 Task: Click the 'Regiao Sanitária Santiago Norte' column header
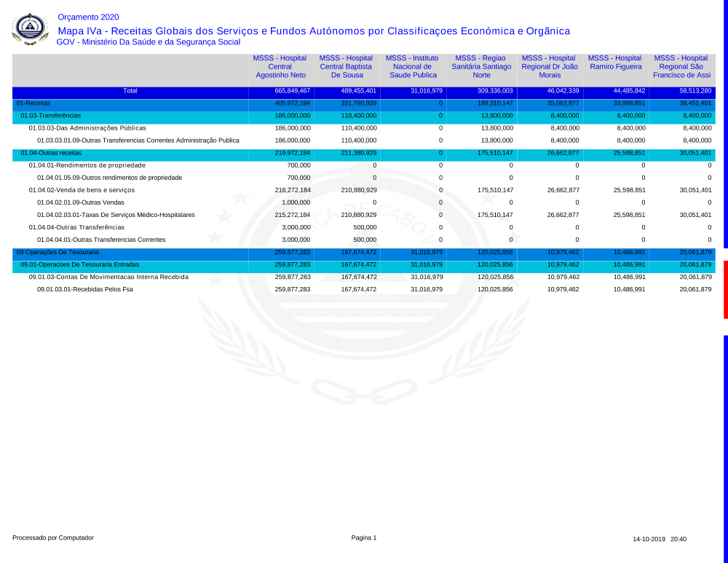point(481,66)
